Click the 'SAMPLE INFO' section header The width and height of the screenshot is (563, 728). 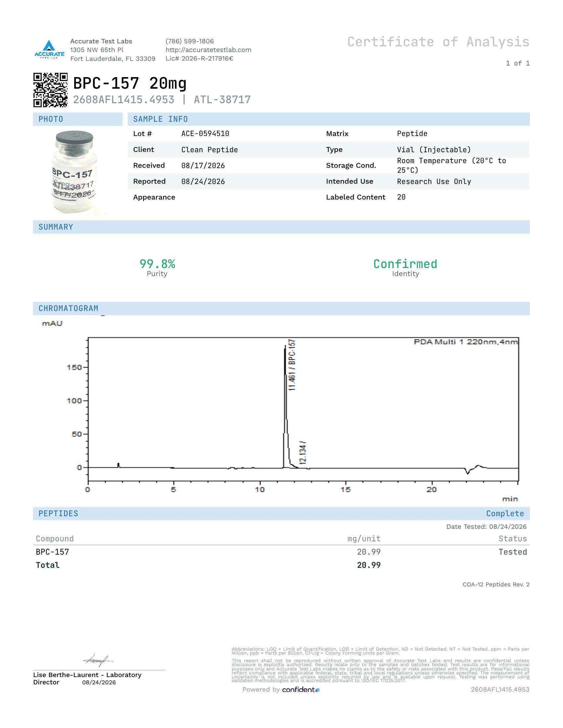coord(329,119)
